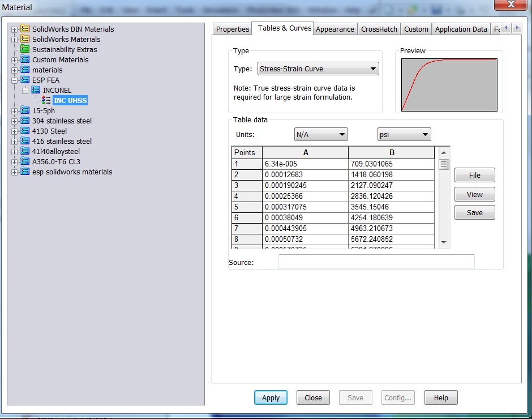Switch to the Properties tab
This screenshot has width=532, height=419.
coord(233,29)
